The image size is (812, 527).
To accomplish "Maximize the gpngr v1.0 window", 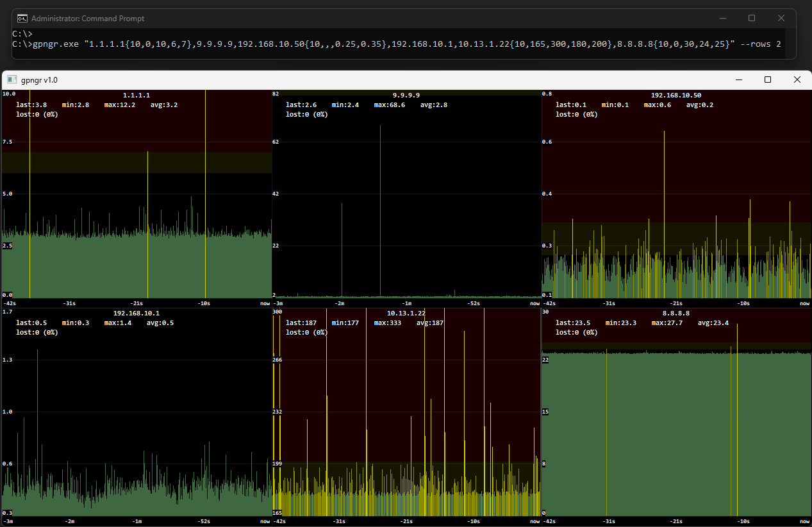I will click(x=768, y=80).
